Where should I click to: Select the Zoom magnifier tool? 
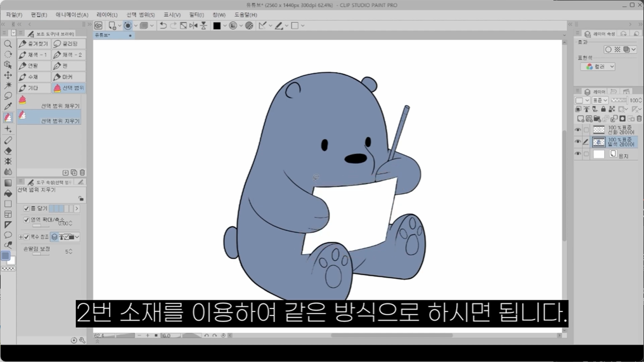point(8,43)
